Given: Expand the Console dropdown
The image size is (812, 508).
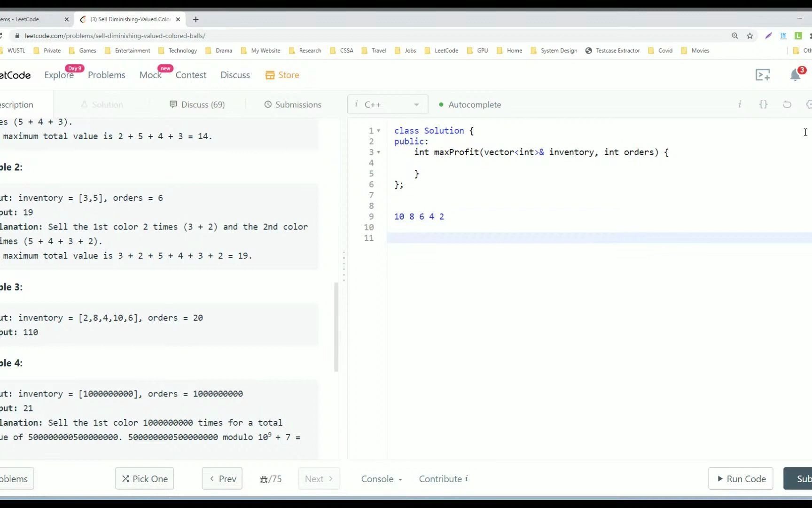Looking at the screenshot, I should 382,479.
